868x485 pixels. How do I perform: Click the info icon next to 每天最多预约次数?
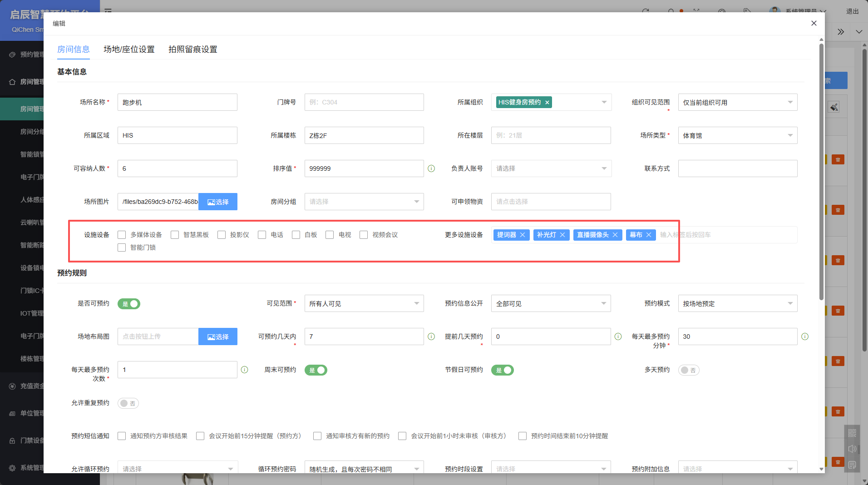(244, 370)
